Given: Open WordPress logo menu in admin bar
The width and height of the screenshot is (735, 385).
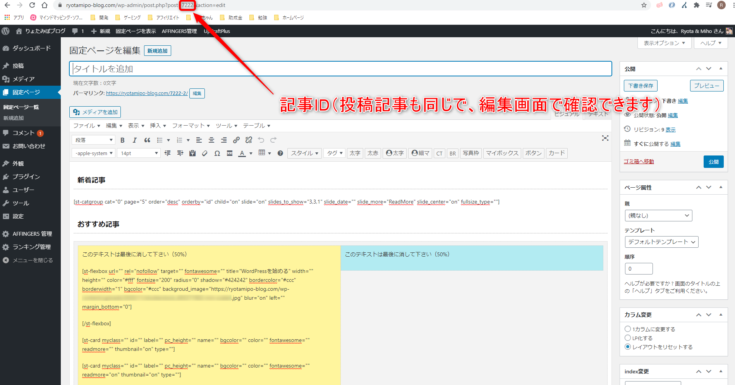Looking at the screenshot, I should click(6, 31).
